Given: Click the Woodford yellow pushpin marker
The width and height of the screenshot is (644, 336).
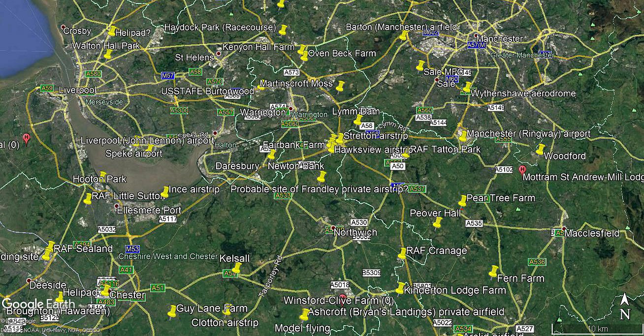Looking at the screenshot, I should tap(540, 150).
